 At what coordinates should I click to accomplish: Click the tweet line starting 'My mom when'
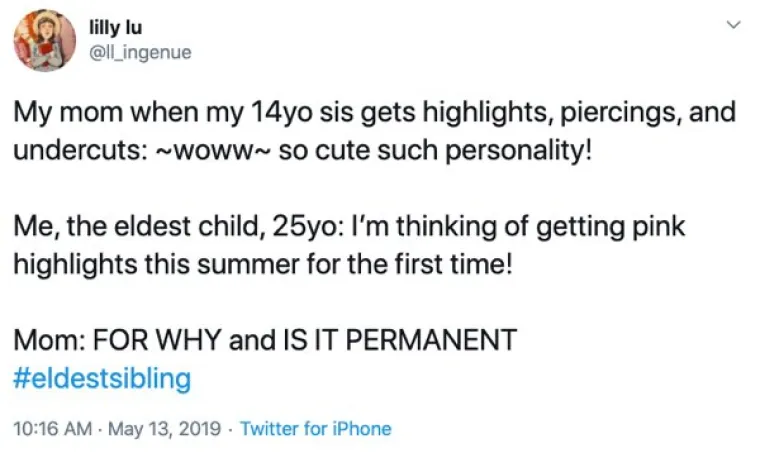click(x=375, y=112)
